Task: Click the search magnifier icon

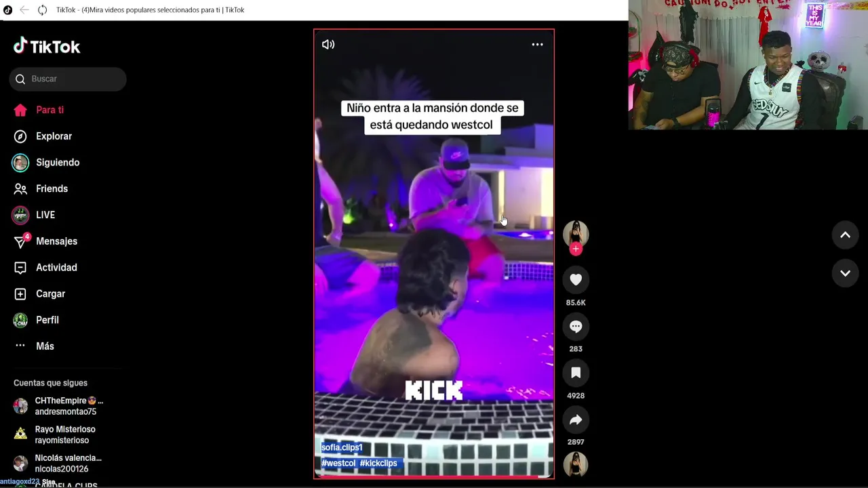Action: pos(20,79)
